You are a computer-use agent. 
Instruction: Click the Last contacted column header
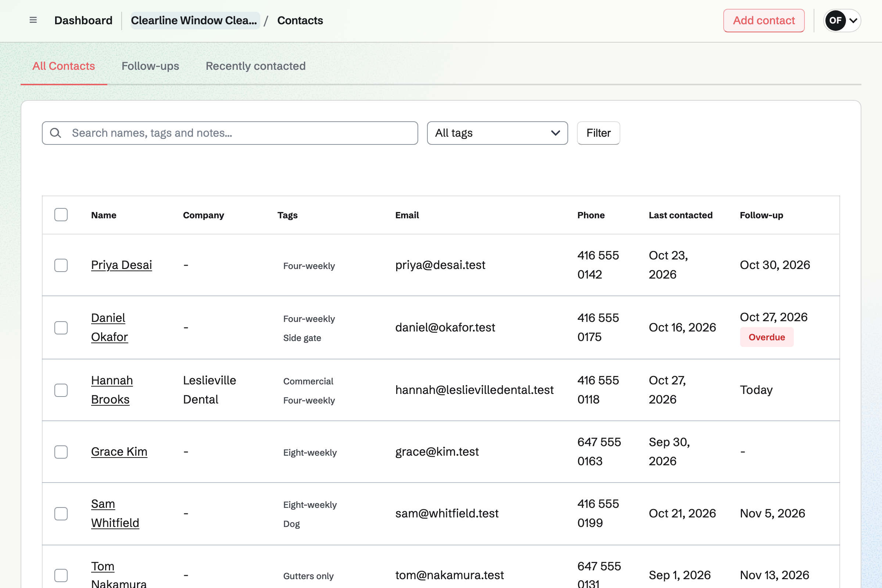point(681,215)
